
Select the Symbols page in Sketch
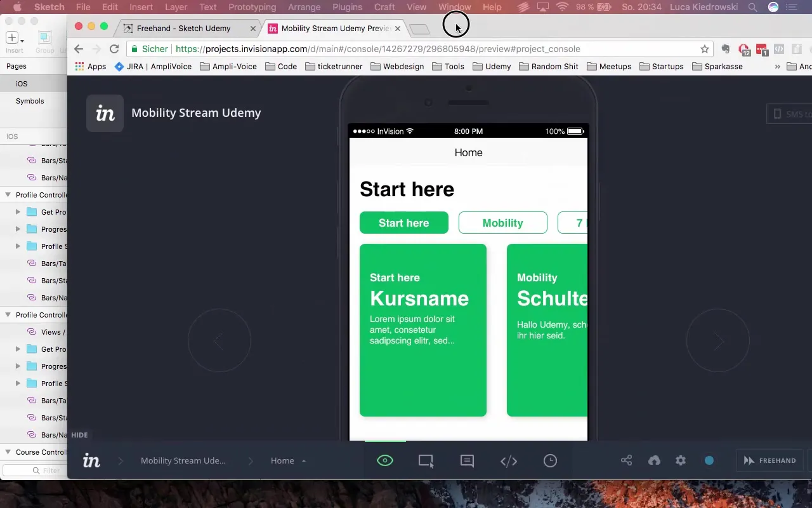coord(30,101)
